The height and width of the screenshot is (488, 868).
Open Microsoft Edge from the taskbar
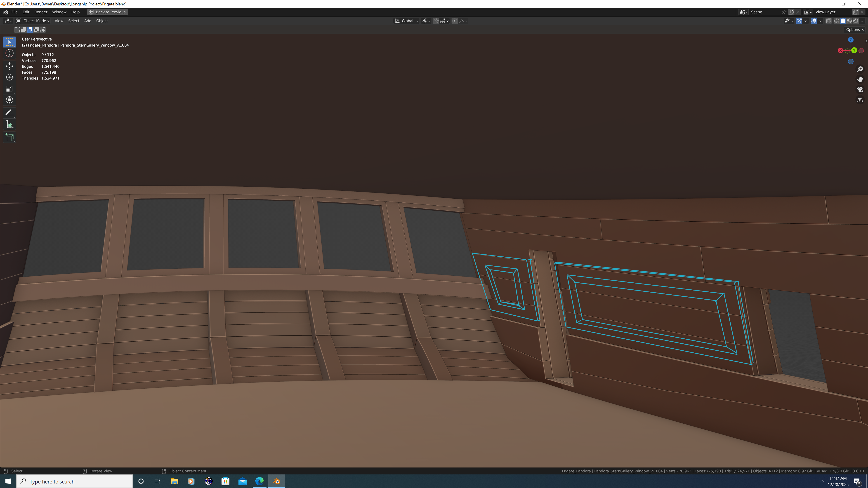point(259,481)
